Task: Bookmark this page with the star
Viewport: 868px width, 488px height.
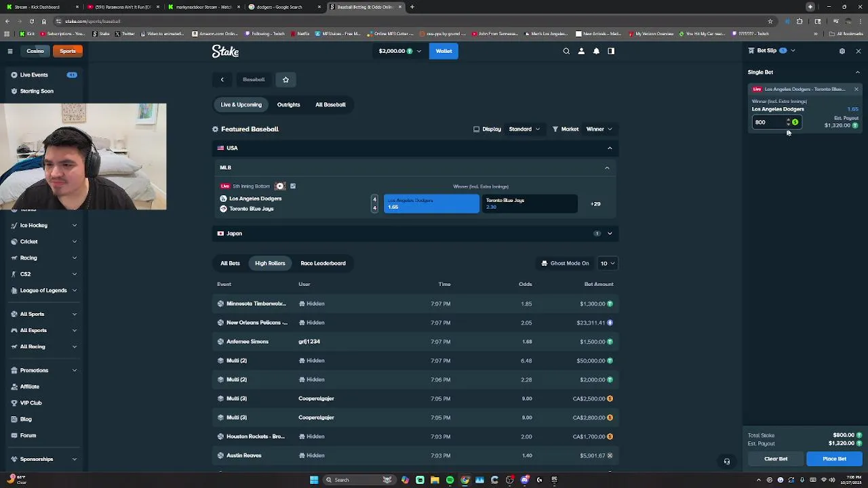Action: click(x=770, y=21)
